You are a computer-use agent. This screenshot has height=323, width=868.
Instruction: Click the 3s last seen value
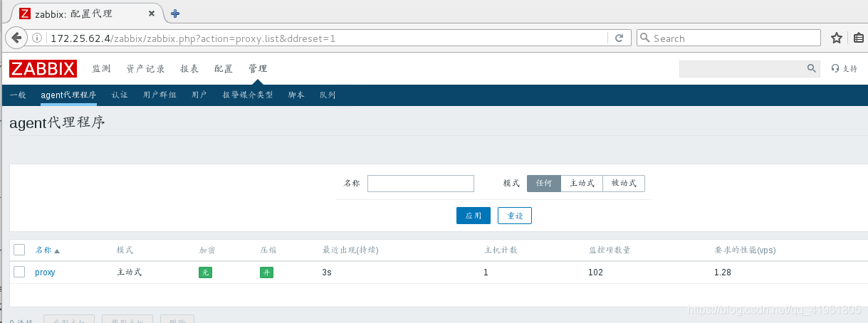coord(327,272)
